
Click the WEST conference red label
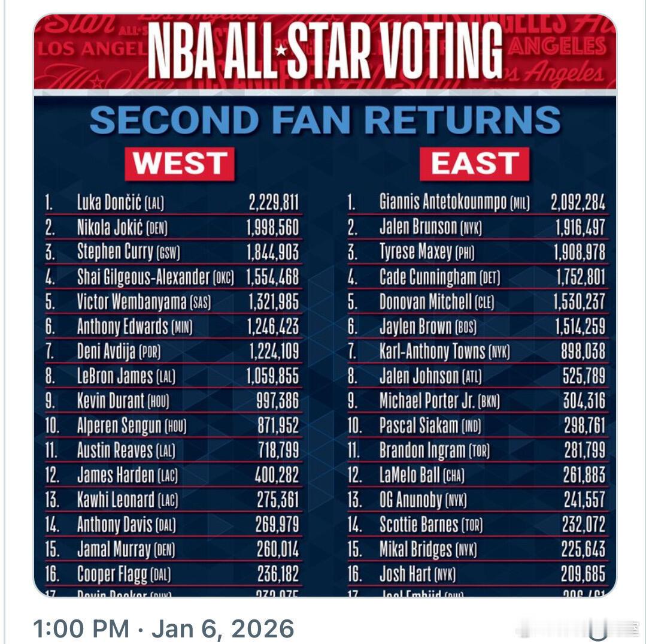(179, 164)
